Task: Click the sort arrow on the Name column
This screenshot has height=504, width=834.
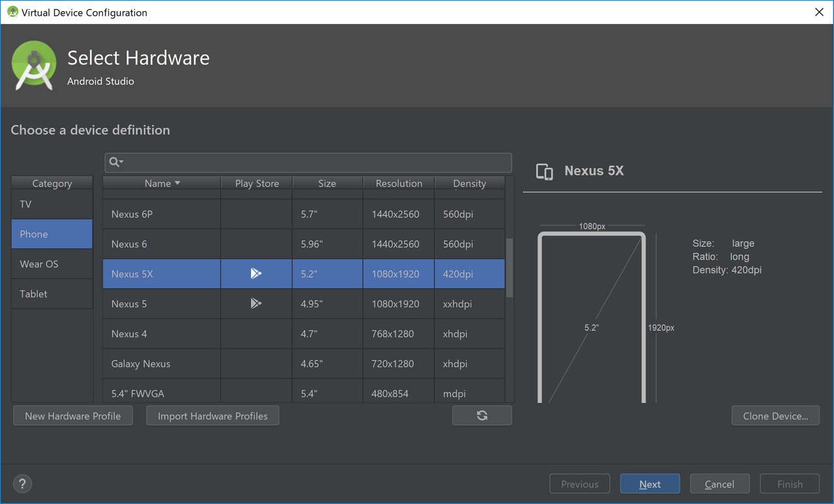Action: pyautogui.click(x=177, y=183)
